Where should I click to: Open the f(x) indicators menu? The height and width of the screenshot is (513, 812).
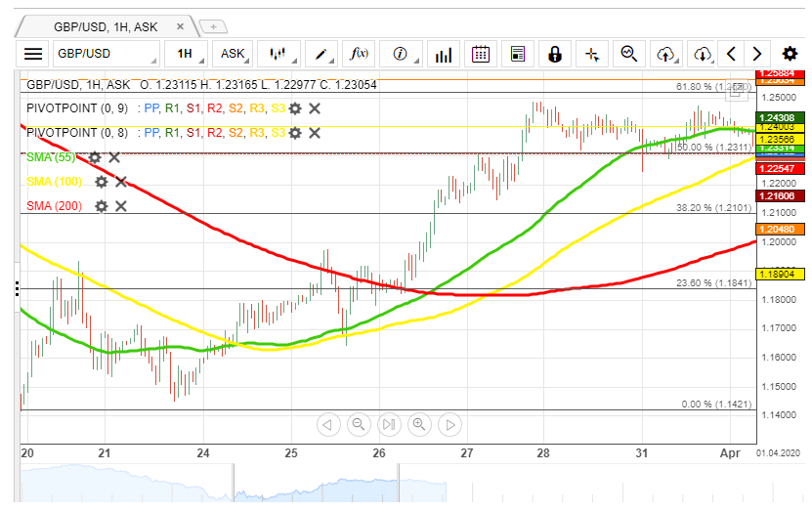click(x=360, y=54)
